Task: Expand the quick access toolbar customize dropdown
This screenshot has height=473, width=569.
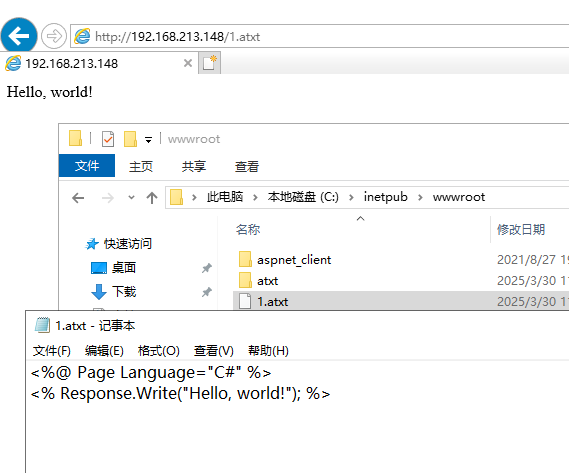Action: pos(148,139)
